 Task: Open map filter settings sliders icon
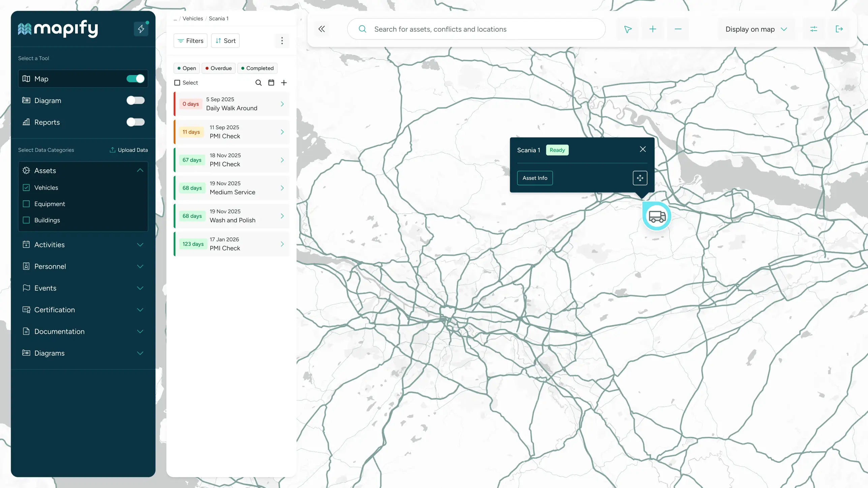(814, 29)
